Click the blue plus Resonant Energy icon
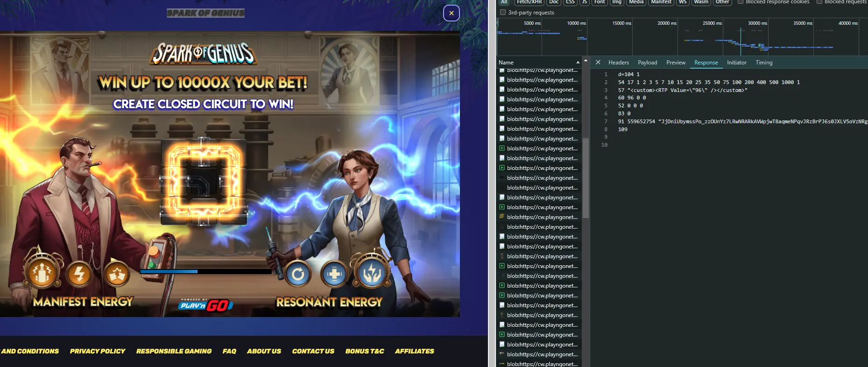Viewport: 868px width, 367px height. [334, 274]
